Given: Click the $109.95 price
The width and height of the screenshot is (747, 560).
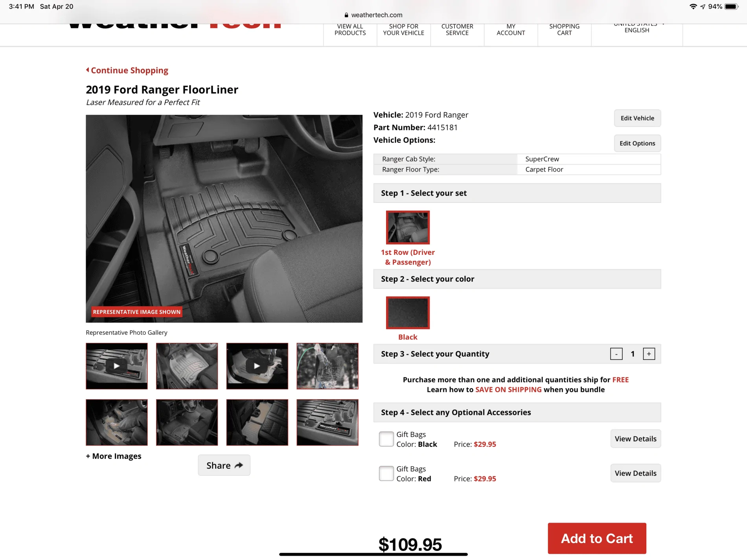Looking at the screenshot, I should click(x=410, y=544).
